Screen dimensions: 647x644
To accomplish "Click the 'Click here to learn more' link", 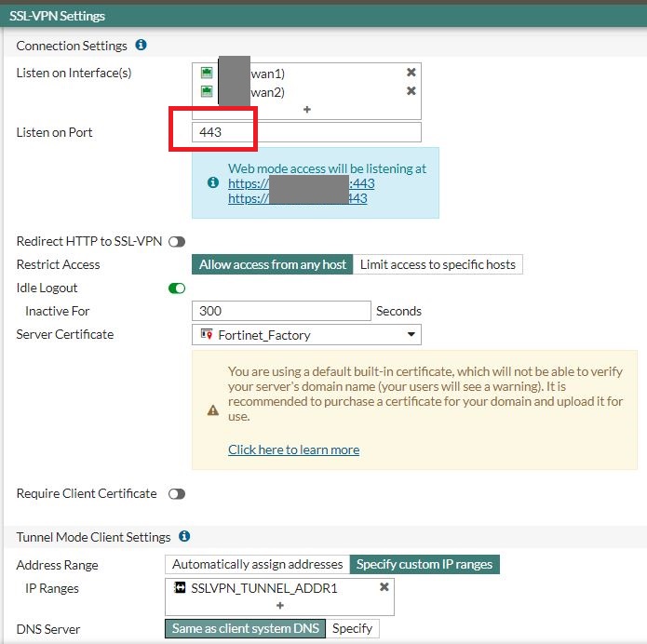I will click(294, 449).
